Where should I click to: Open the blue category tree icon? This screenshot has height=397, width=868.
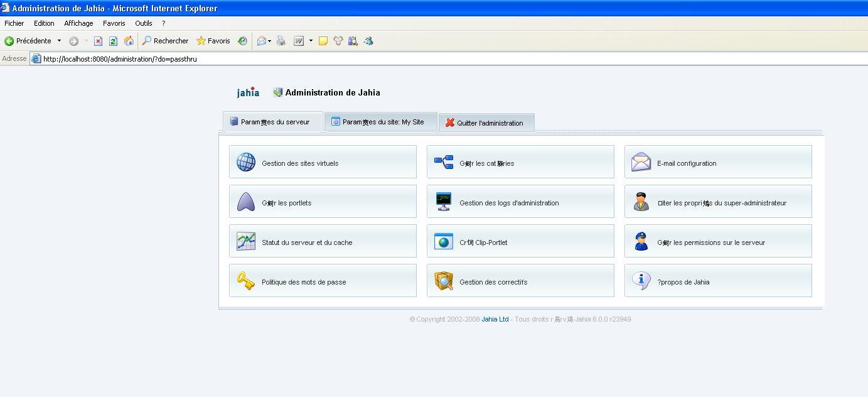click(x=443, y=162)
